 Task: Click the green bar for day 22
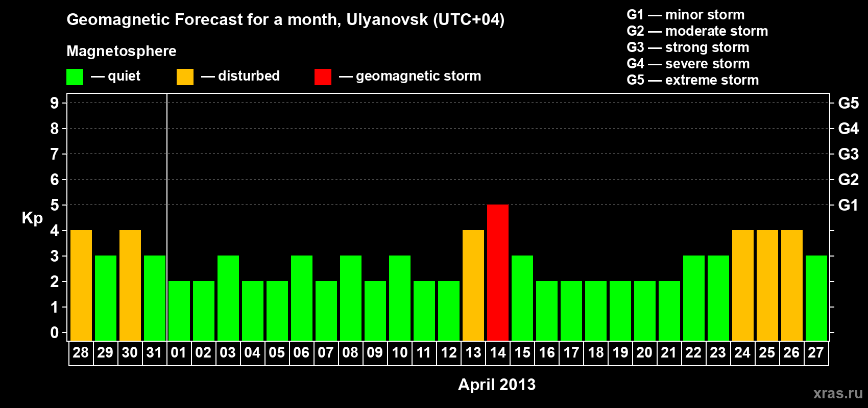[694, 298]
